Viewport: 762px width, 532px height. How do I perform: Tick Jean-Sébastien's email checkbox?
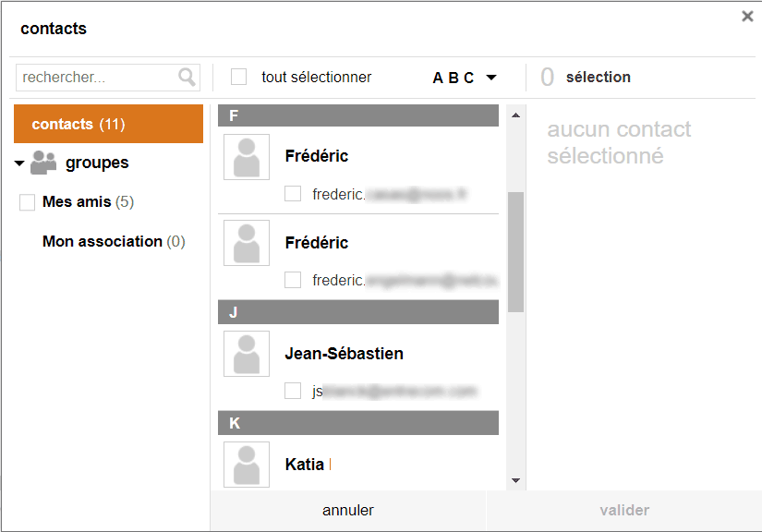point(293,391)
